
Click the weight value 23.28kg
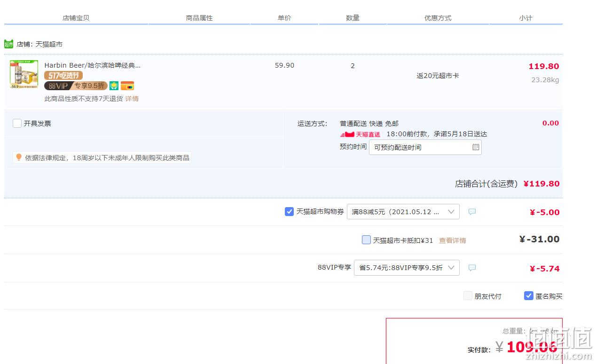[545, 80]
